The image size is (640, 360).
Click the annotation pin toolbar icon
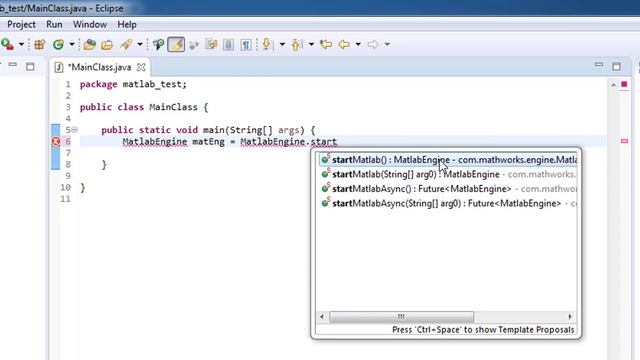coord(158,44)
